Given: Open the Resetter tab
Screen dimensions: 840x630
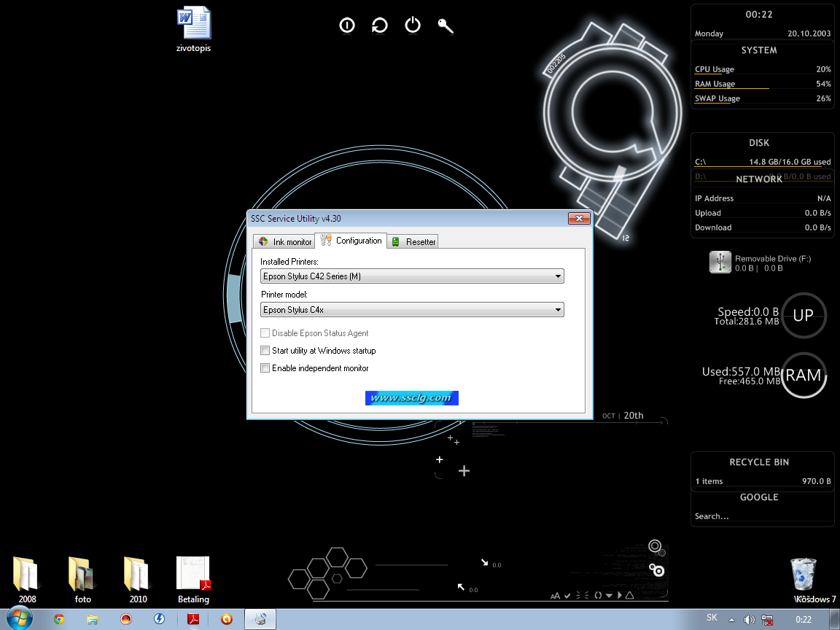Looking at the screenshot, I should (x=413, y=241).
